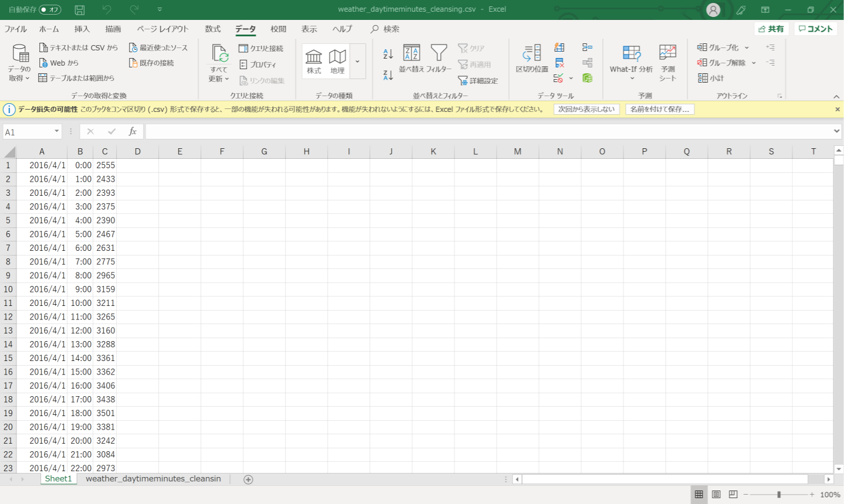Image resolution: width=844 pixels, height=504 pixels.
Task: Open the データの取得 (Get Data) icon
Action: pos(20,63)
